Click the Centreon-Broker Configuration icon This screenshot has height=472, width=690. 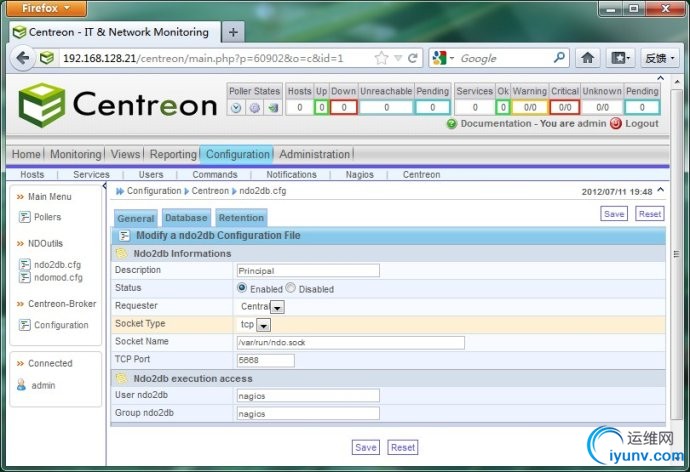25,325
